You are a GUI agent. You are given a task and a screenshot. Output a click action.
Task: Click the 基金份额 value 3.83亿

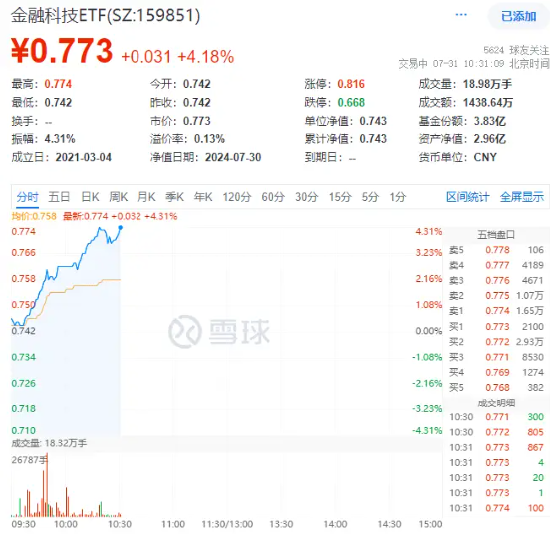coord(490,121)
